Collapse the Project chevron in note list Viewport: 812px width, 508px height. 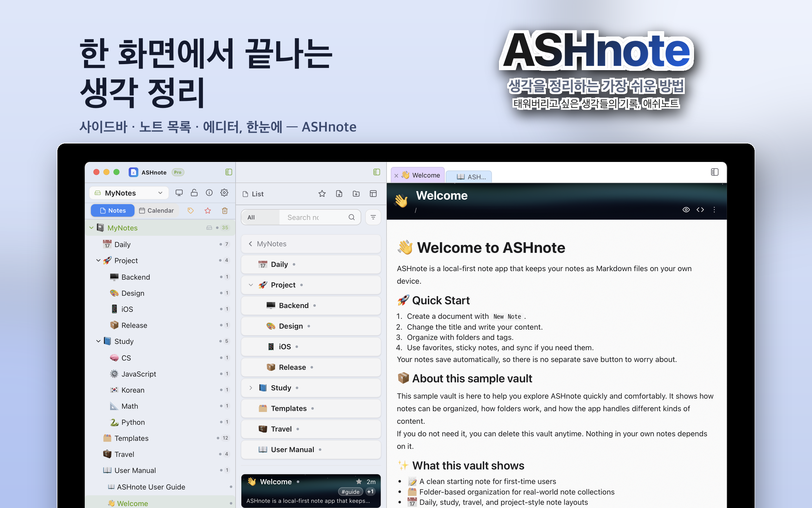tap(251, 285)
